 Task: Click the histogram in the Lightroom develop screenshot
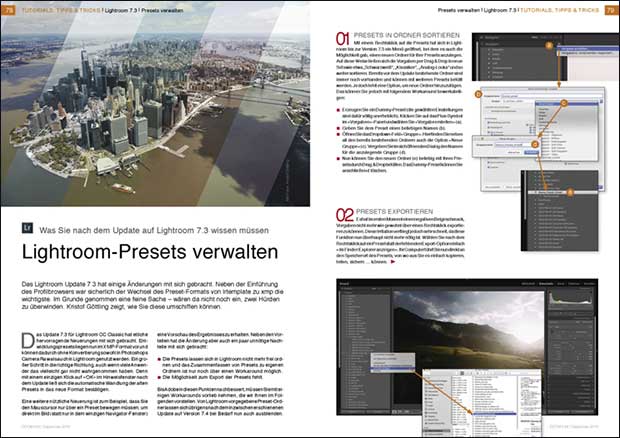pyautogui.click(x=571, y=297)
